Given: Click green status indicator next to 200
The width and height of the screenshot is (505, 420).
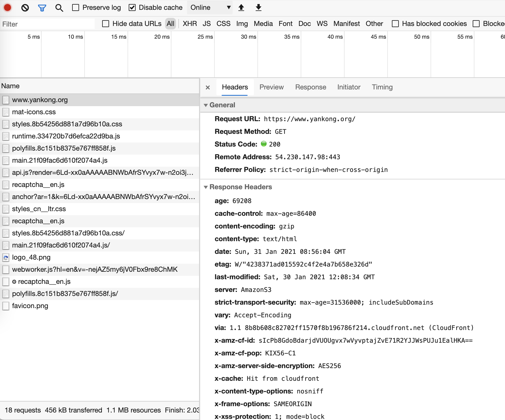Looking at the screenshot, I should click(x=264, y=144).
